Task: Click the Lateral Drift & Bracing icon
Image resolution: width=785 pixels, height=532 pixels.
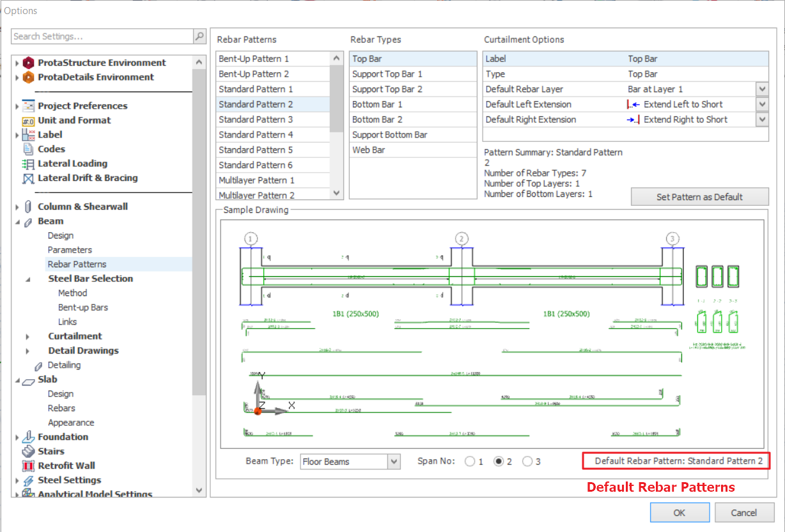Action: [28, 178]
